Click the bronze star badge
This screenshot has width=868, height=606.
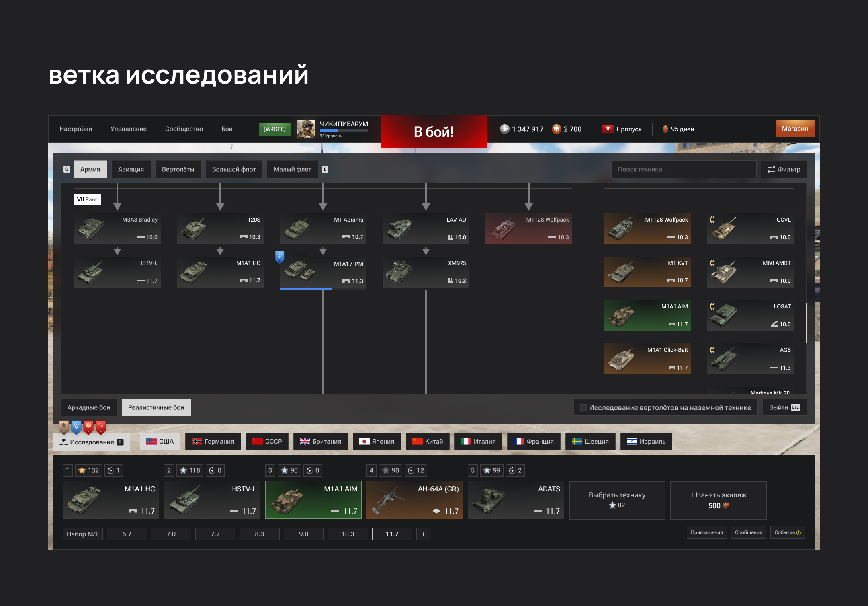tap(64, 427)
